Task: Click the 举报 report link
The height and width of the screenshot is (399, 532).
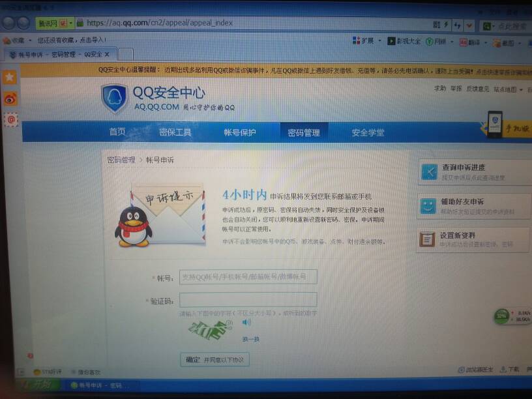Action: tap(456, 89)
